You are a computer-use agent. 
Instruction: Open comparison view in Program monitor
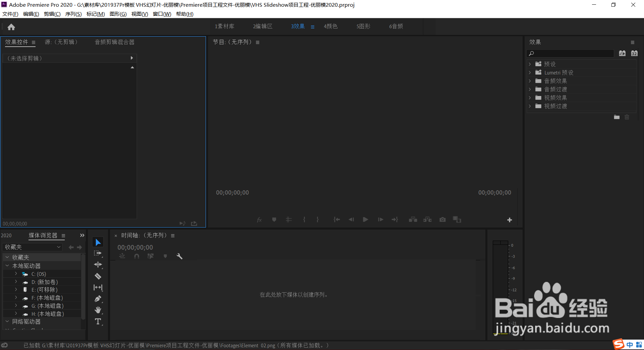457,219
